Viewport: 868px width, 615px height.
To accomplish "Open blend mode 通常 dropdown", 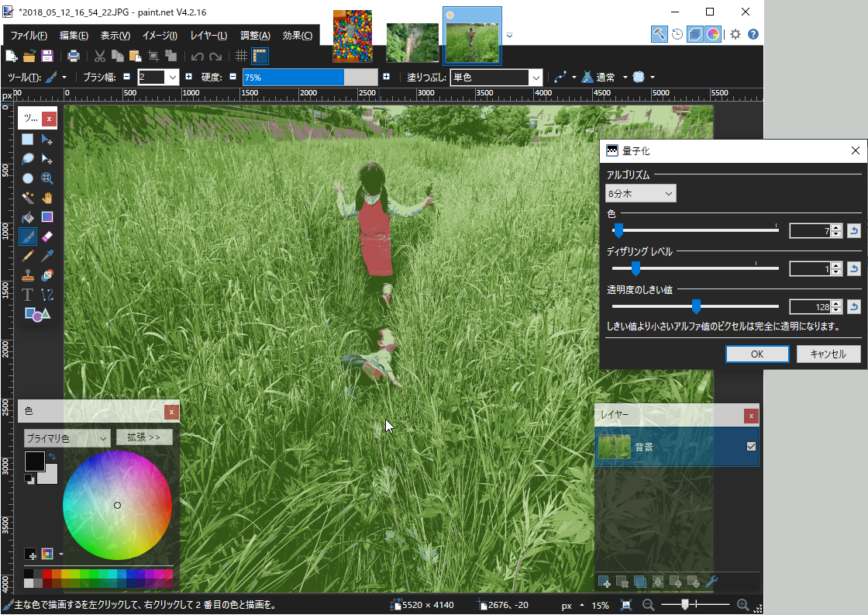I will click(625, 77).
